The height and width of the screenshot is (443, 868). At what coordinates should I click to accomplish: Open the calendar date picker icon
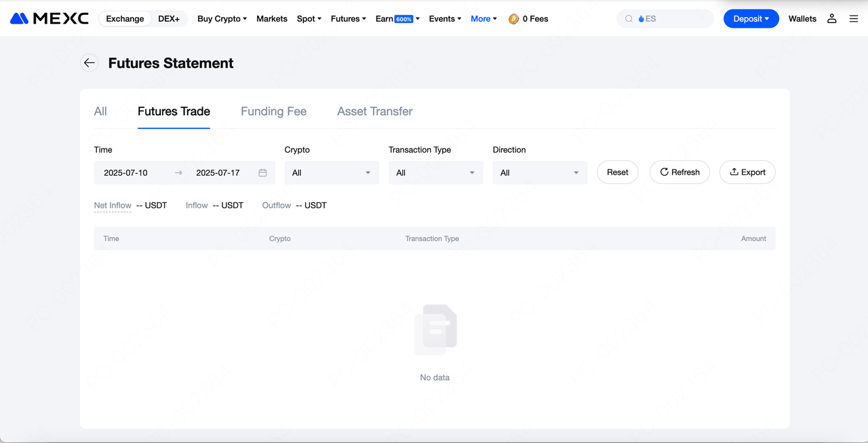[262, 173]
